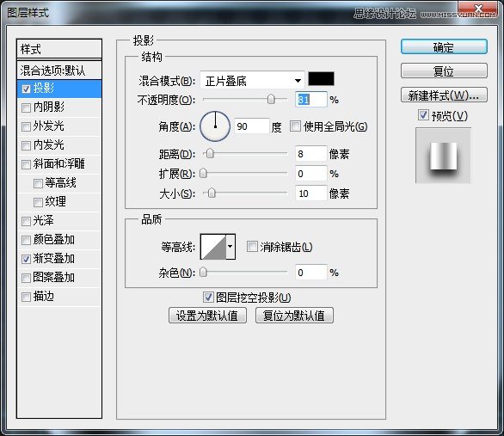Click 设置为默认值 button
Screen dimensions: 504x436
[x=207, y=316]
